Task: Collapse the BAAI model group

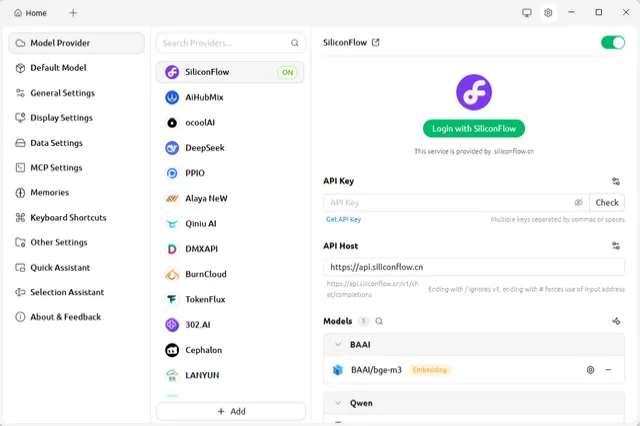Action: click(337, 345)
